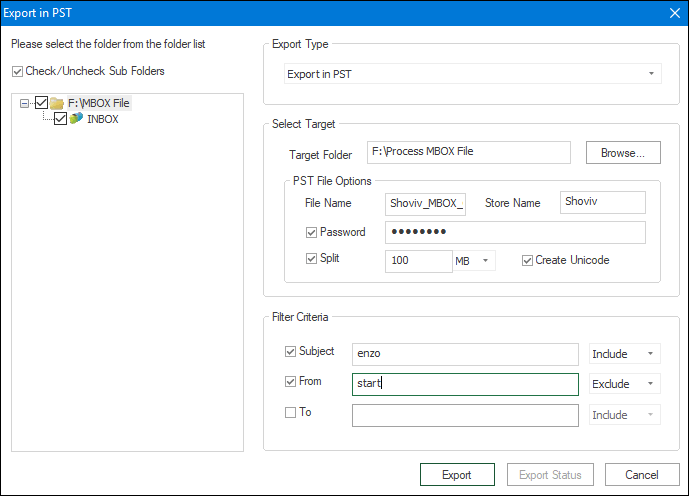Click the Browse button
This screenshot has width=689, height=496.
(x=623, y=152)
